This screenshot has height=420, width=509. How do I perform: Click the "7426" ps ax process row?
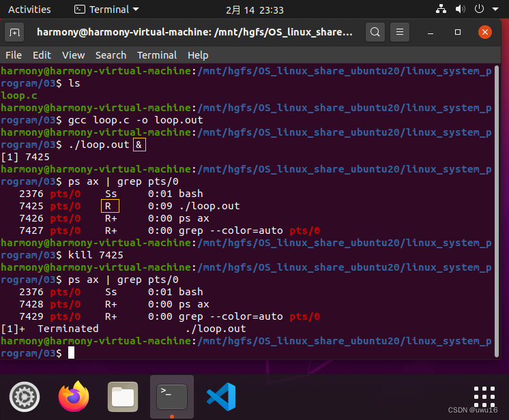coord(114,219)
